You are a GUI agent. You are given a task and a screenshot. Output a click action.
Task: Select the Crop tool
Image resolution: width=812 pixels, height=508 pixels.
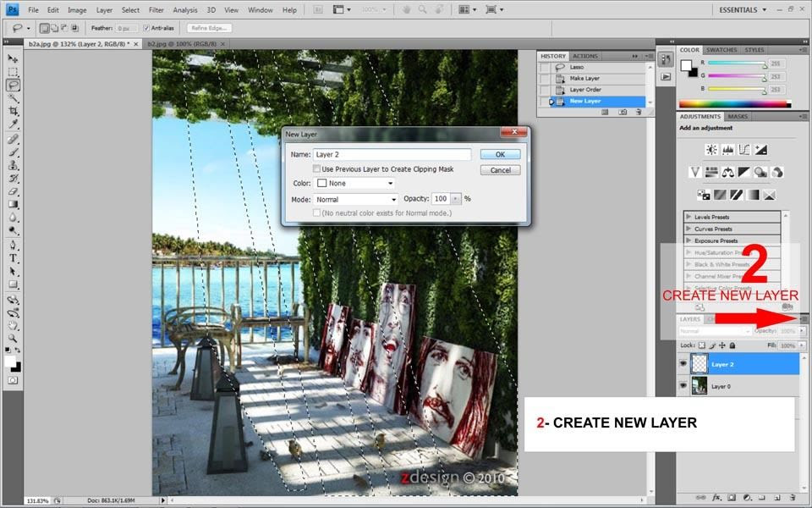(13, 110)
